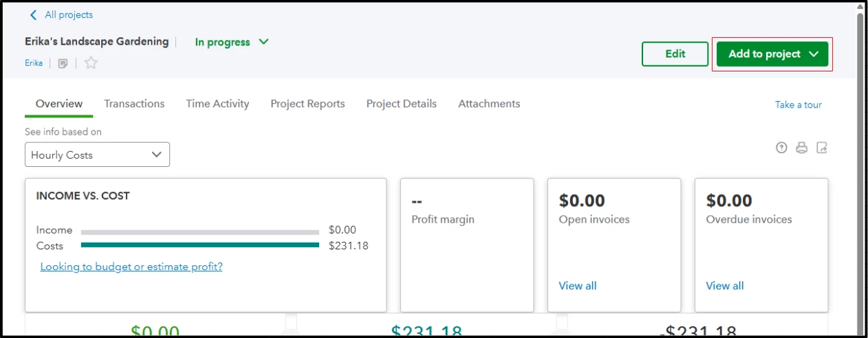Click the print icon
The image size is (868, 338).
pos(801,148)
